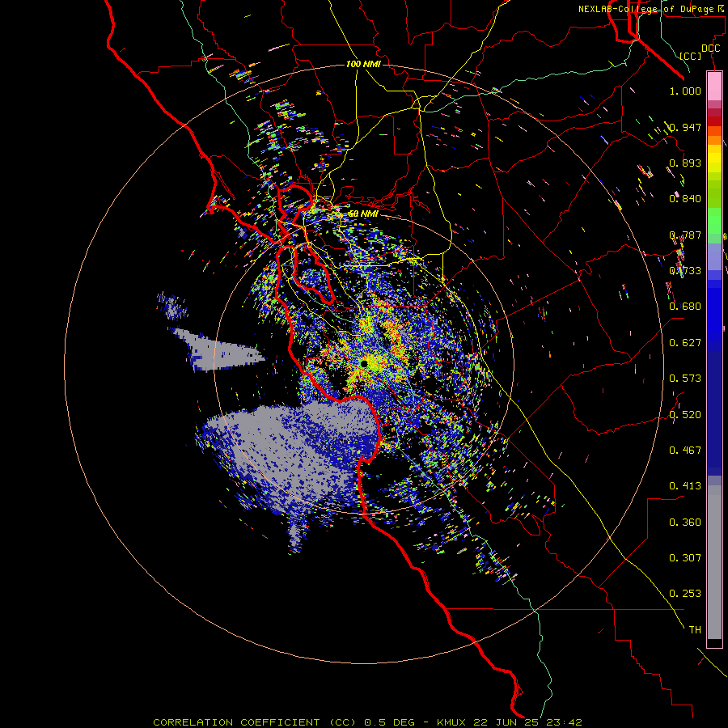This screenshot has height=728, width=728.
Task: Select the 0.680 legend value
Action: point(685,306)
